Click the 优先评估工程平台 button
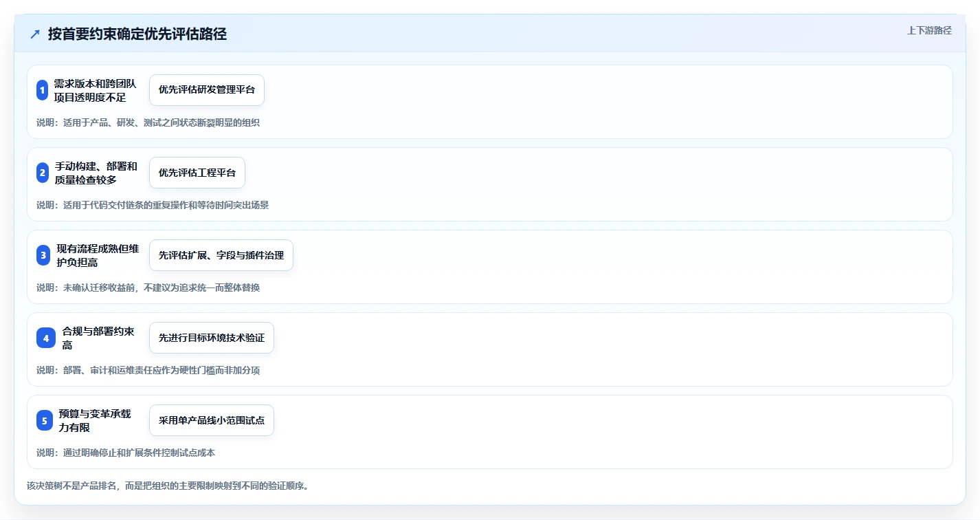Screen dimensions: 980x520 pyautogui.click(x=197, y=173)
